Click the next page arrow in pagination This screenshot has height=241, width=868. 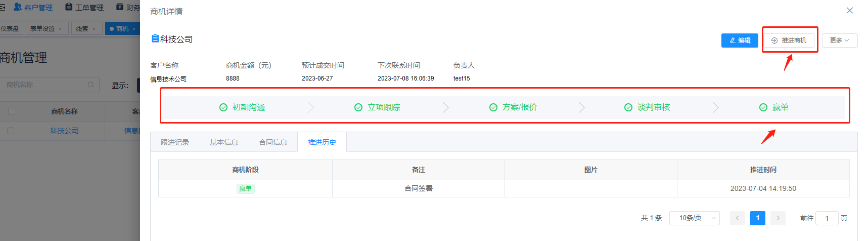click(778, 218)
